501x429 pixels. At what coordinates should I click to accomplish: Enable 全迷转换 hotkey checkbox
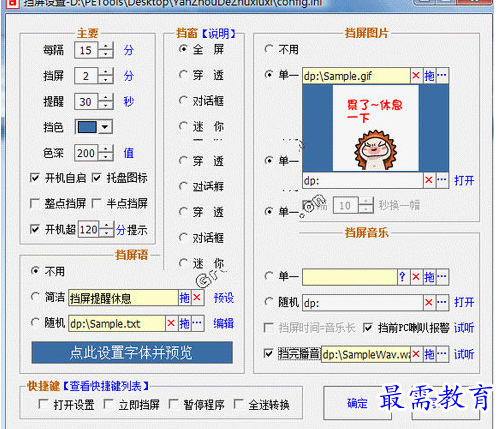(238, 404)
